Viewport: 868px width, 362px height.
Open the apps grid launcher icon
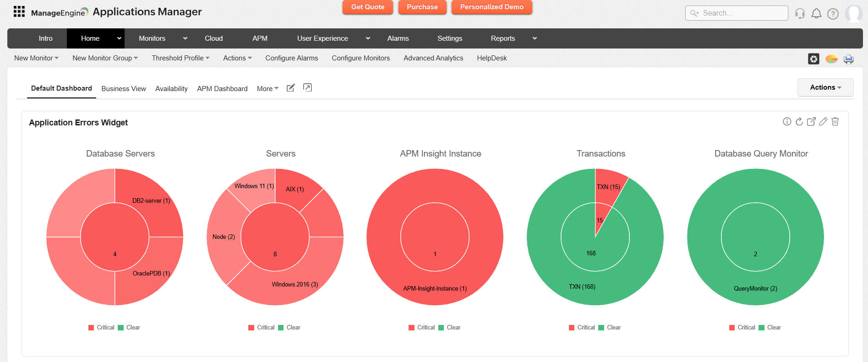(19, 11)
